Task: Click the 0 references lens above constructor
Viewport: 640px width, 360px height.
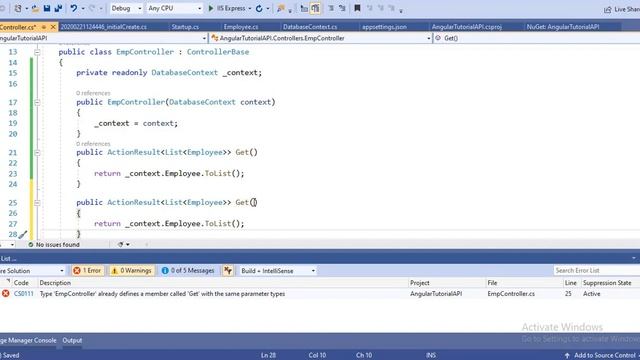Action: point(93,93)
